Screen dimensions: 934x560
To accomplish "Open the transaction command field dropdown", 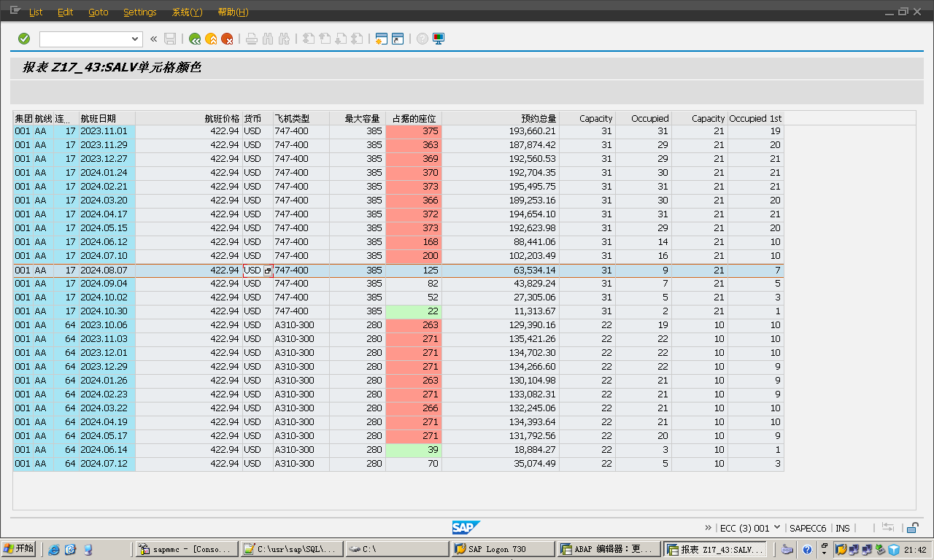I will coord(135,39).
